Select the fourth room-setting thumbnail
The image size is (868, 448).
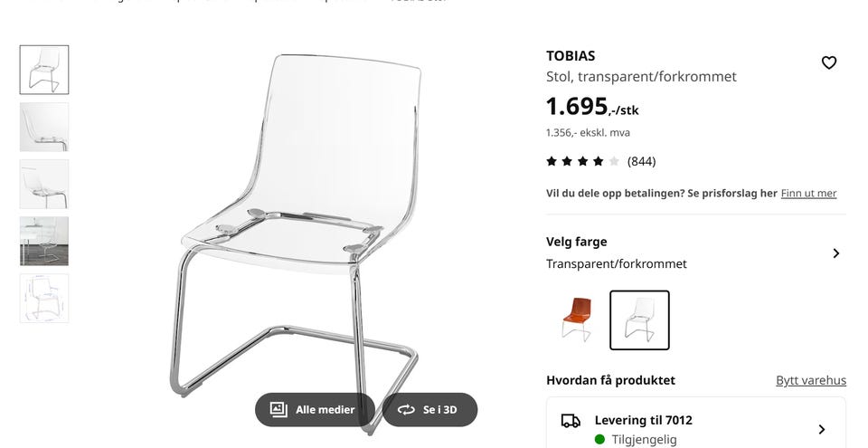coord(44,241)
